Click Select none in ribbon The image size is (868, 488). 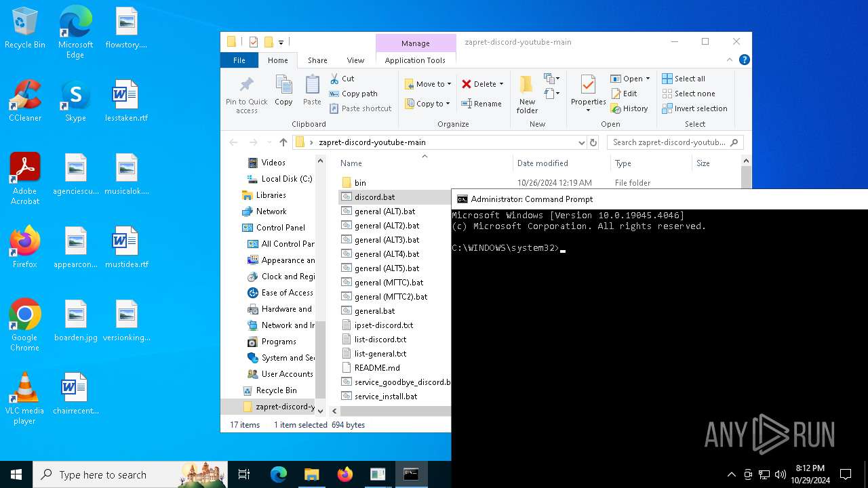688,94
